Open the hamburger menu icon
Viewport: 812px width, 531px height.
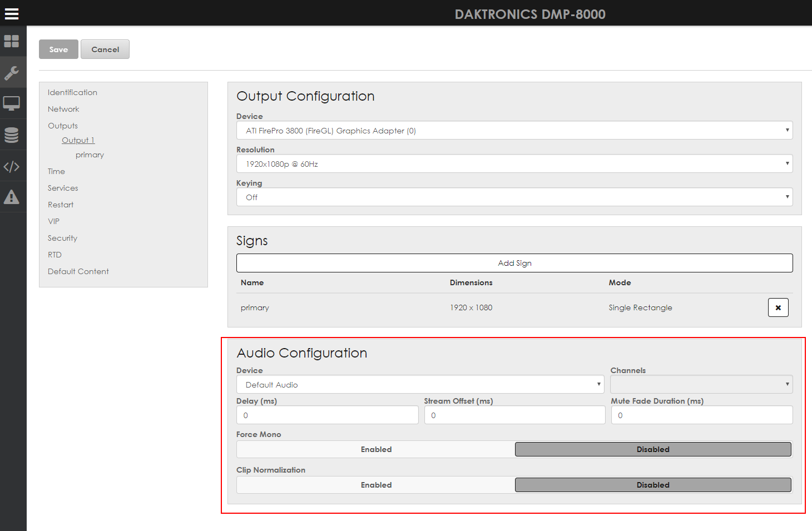click(x=12, y=14)
